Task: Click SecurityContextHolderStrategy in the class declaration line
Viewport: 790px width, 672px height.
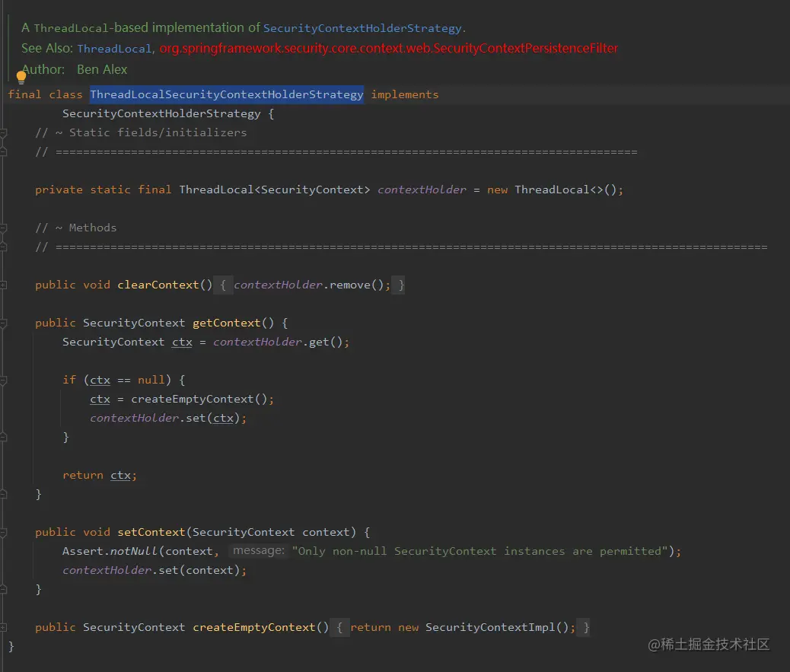Action: coord(161,114)
